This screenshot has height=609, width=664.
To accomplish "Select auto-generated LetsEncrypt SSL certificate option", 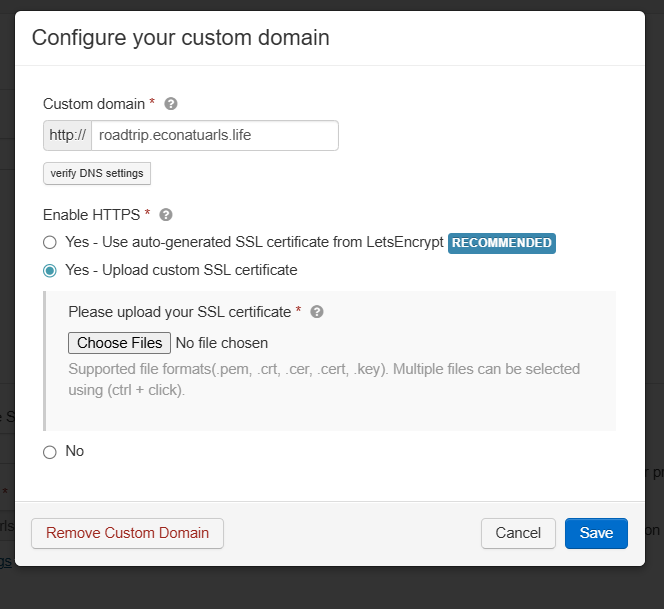I will pos(50,243).
